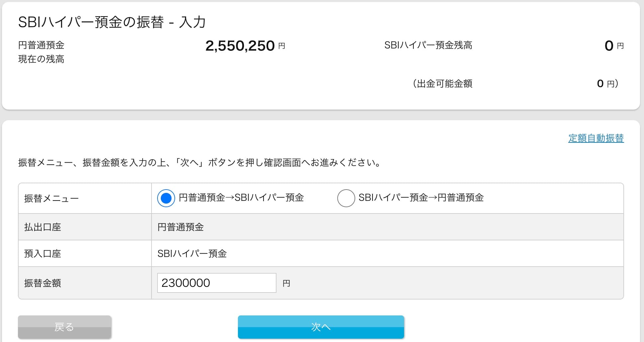The image size is (644, 342).
Task: Click the SBIハイパー預金→円普通預金 option label text
Action: tap(421, 198)
